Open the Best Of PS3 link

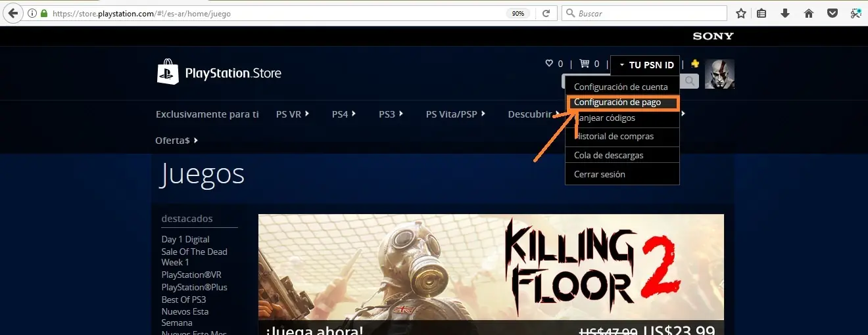[x=183, y=300]
